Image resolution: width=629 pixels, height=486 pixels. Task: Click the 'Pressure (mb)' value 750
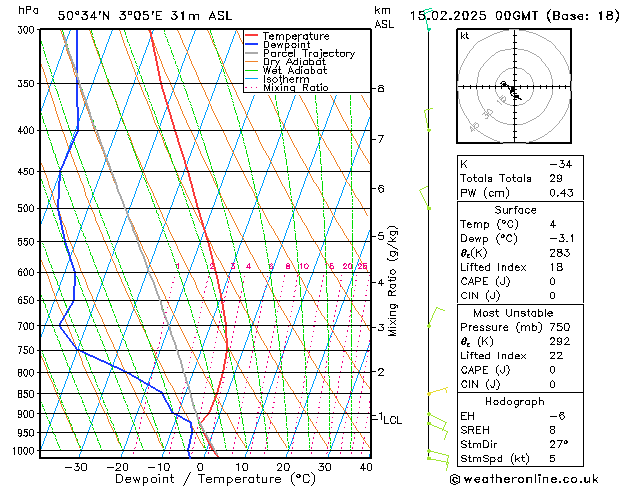pos(560,327)
